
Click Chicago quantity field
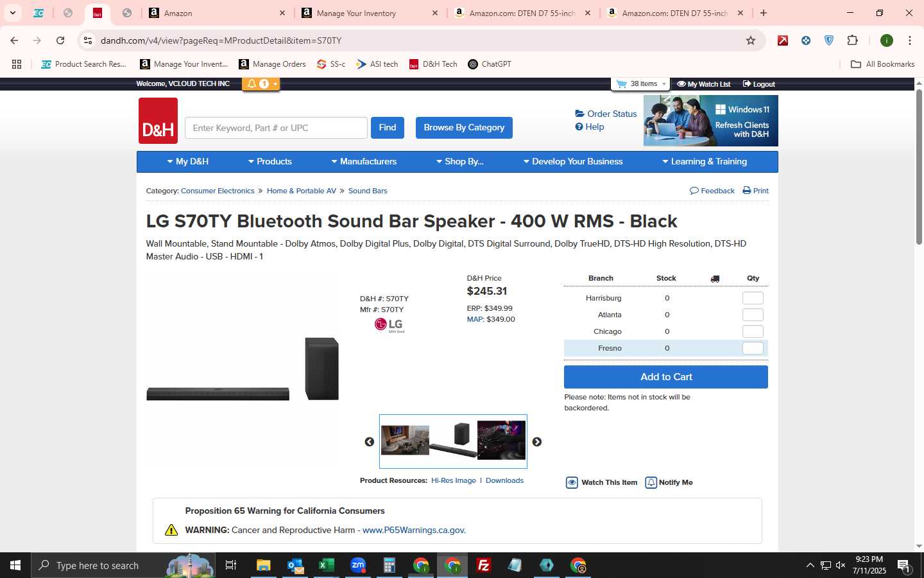point(753,331)
